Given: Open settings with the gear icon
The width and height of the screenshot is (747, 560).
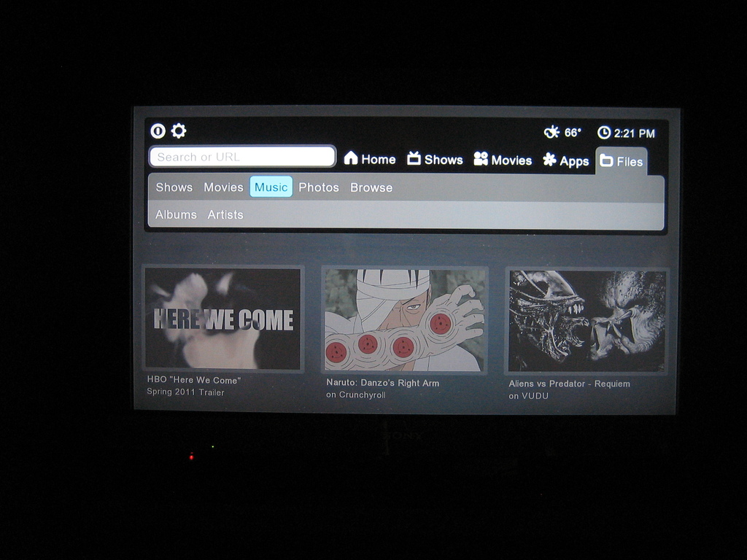Looking at the screenshot, I should point(179,131).
